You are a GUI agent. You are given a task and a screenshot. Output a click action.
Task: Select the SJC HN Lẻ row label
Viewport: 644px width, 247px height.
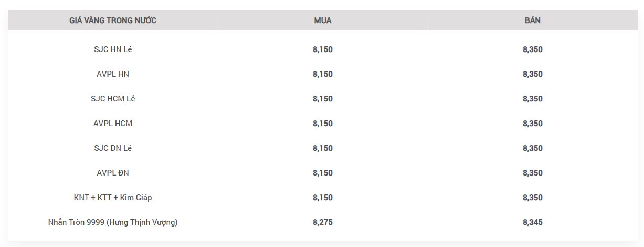point(113,49)
